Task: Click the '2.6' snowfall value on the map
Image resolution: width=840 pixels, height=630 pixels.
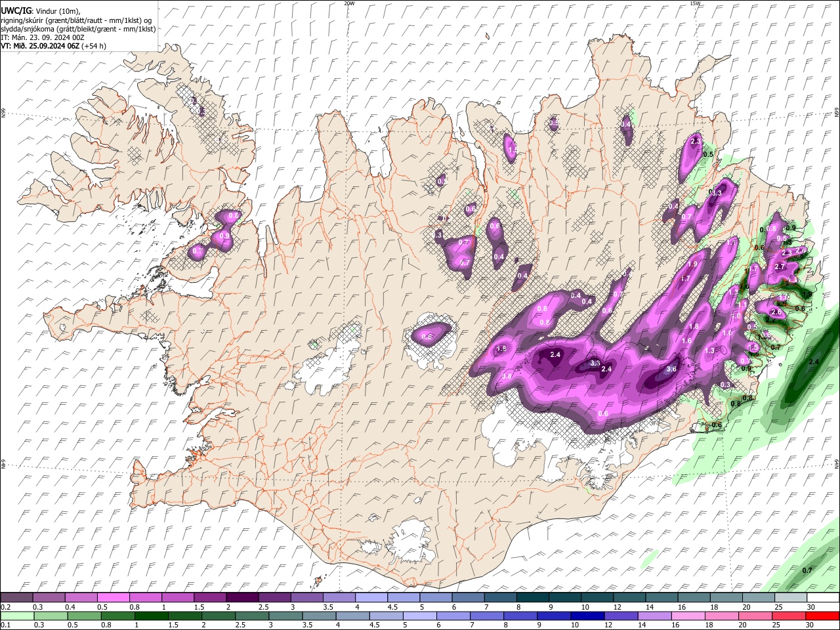Action: (777, 312)
